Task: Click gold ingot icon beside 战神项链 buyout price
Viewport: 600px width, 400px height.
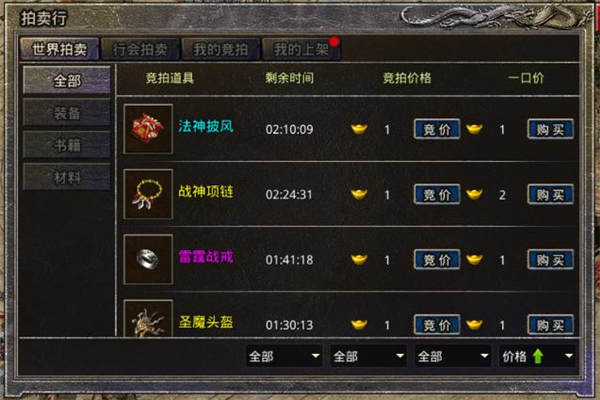Action: 474,194
